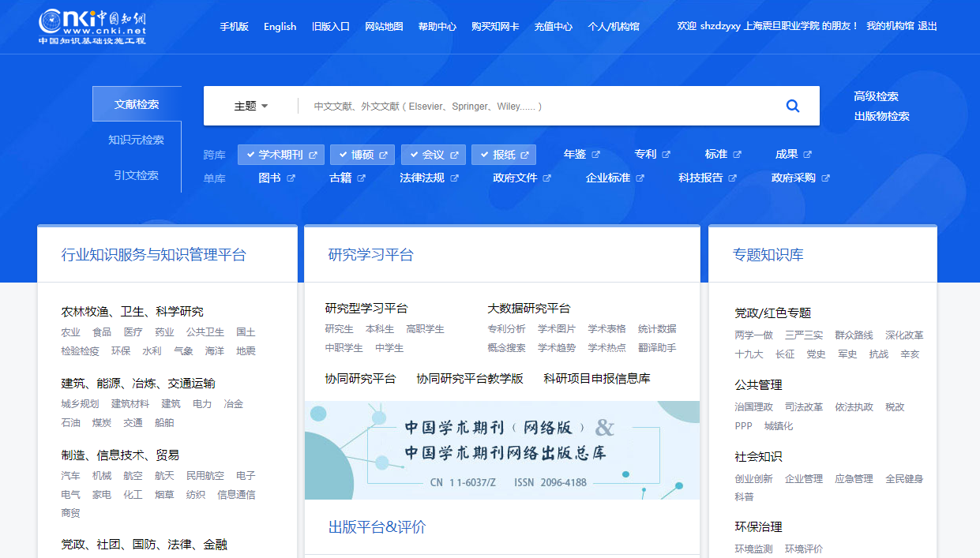Uncheck the 报纸 database checkbox

(484, 155)
